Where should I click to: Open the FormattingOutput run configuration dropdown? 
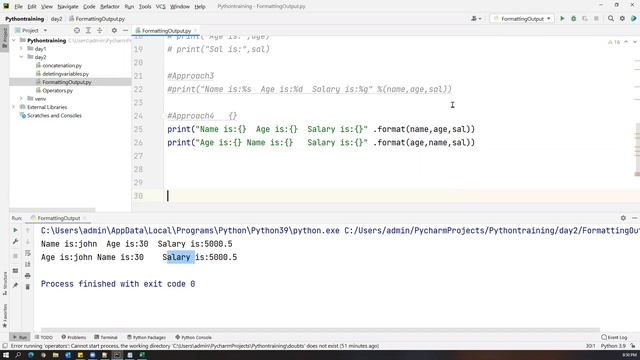522,18
